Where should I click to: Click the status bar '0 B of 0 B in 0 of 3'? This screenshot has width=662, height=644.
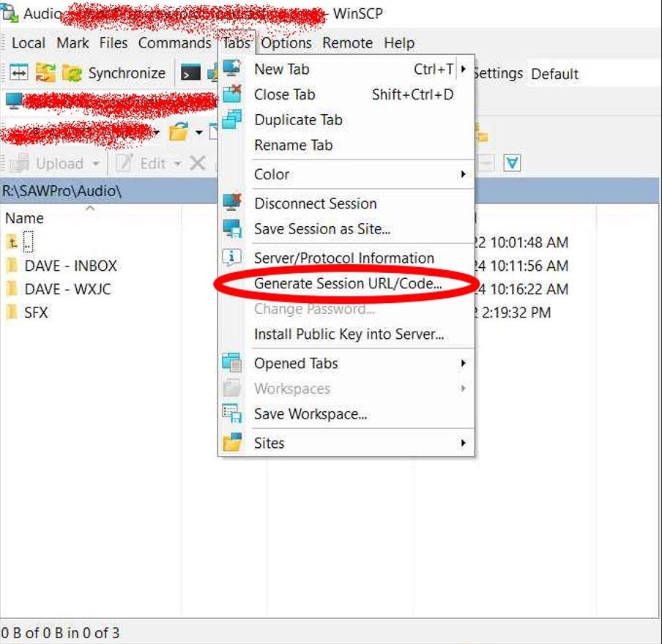point(60,632)
